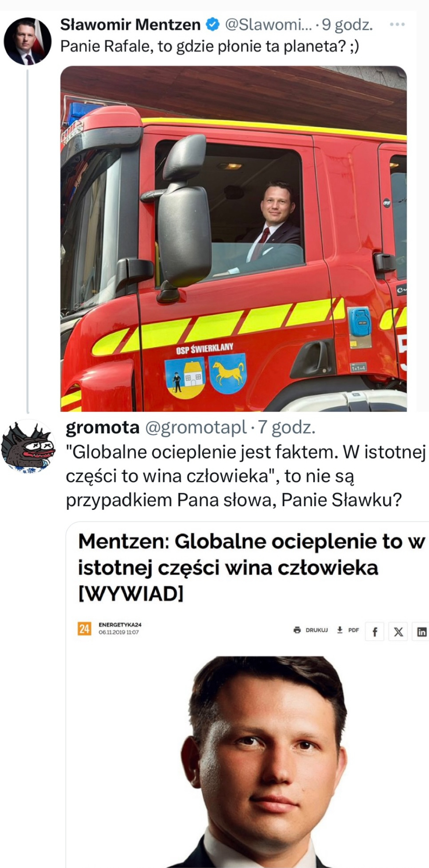The height and width of the screenshot is (868, 429).
Task: Share article via LinkedIn icon
Action: tap(421, 632)
